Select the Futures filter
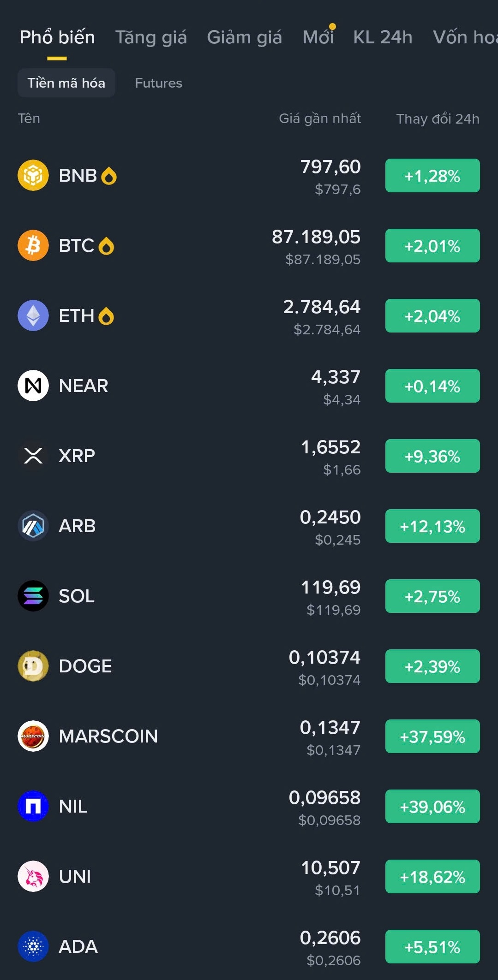 (158, 83)
